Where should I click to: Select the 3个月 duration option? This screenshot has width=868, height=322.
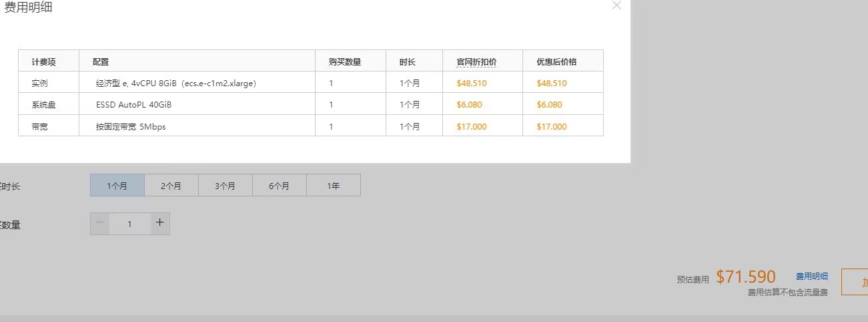tap(226, 186)
